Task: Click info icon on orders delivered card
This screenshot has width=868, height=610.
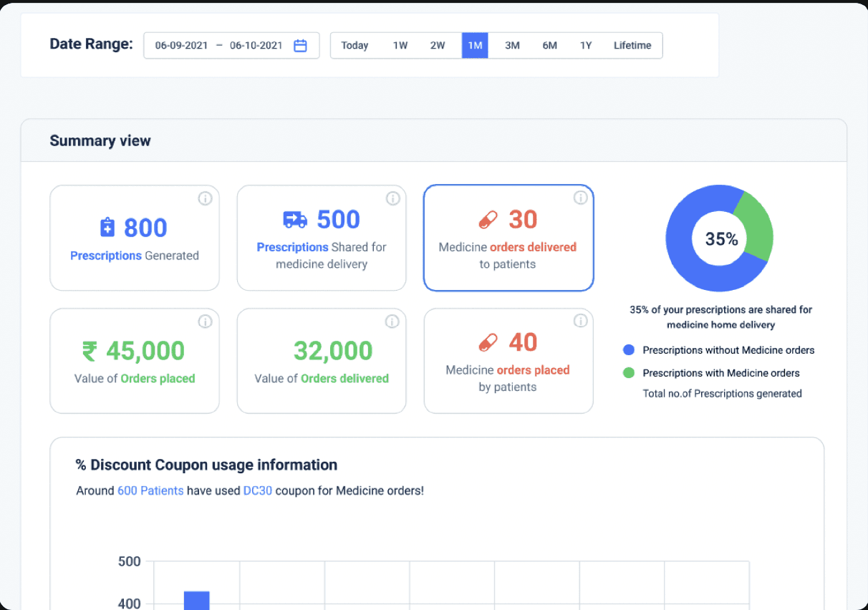Action: (581, 198)
